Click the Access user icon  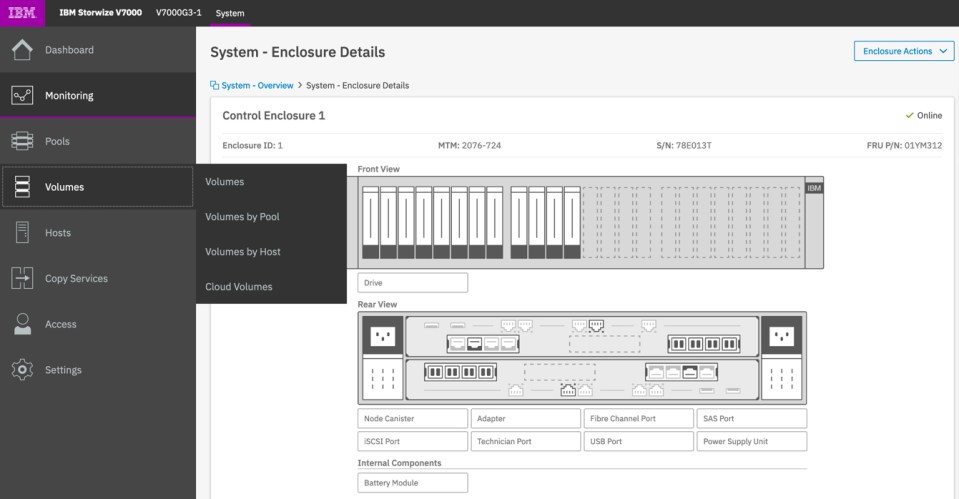(22, 324)
